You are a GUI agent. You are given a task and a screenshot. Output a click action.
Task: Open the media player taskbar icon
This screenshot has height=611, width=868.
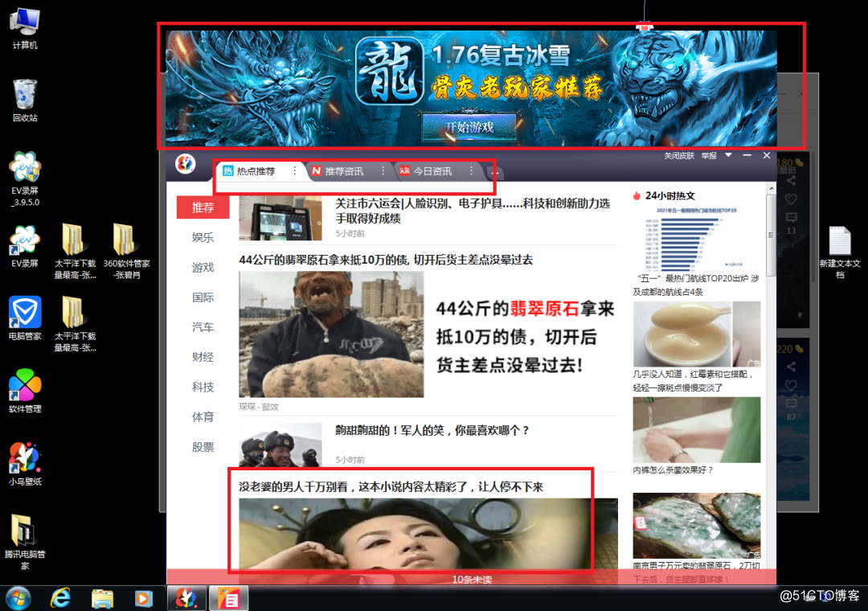[x=143, y=599]
